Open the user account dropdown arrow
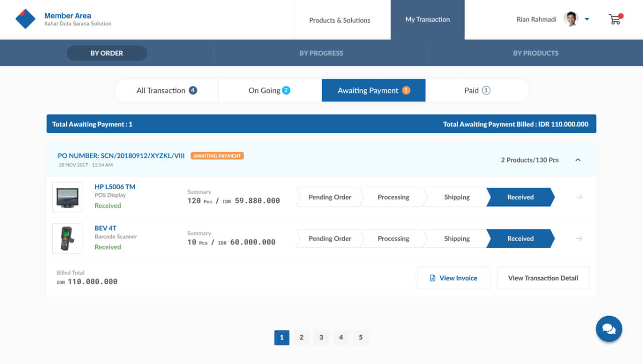The height and width of the screenshot is (364, 643). coord(587,20)
